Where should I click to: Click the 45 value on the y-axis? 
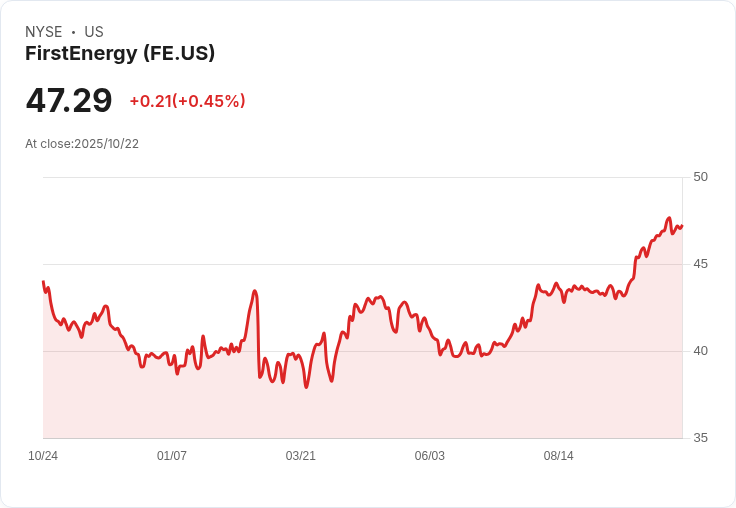700,264
